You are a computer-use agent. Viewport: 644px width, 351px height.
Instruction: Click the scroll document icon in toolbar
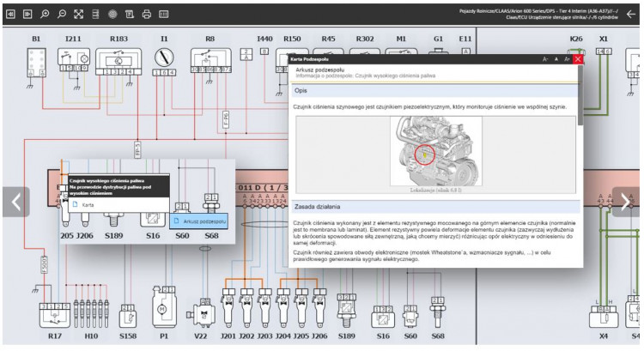(130, 15)
